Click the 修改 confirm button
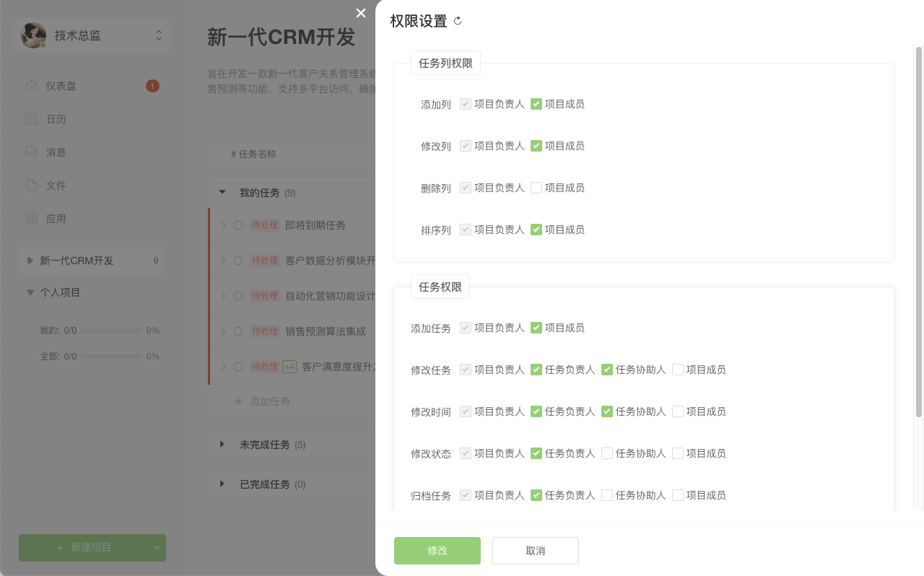Image resolution: width=924 pixels, height=576 pixels. coord(437,551)
